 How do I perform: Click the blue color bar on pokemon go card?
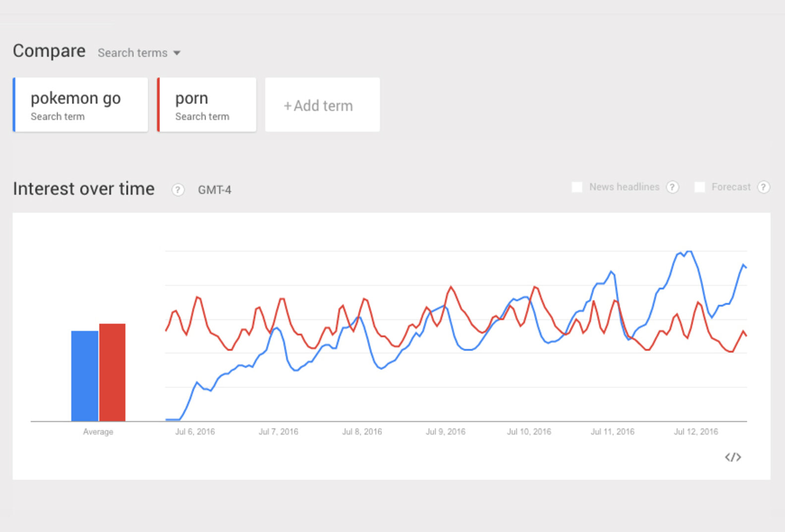coord(15,105)
